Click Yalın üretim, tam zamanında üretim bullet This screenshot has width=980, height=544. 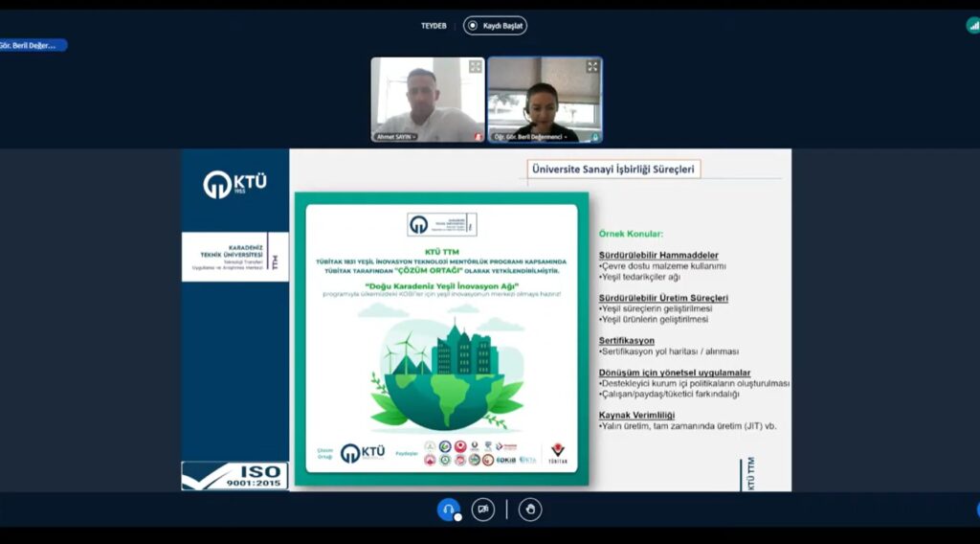[687, 426]
